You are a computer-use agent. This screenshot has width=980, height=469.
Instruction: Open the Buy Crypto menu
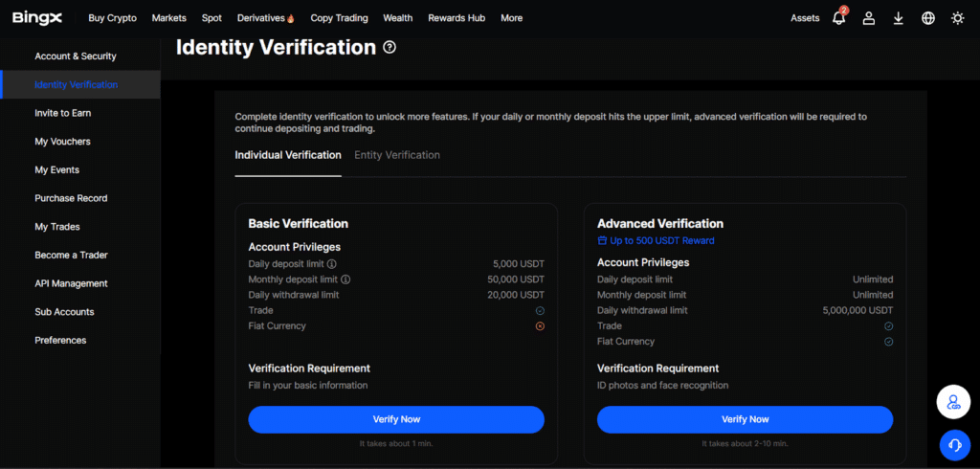click(x=113, y=18)
